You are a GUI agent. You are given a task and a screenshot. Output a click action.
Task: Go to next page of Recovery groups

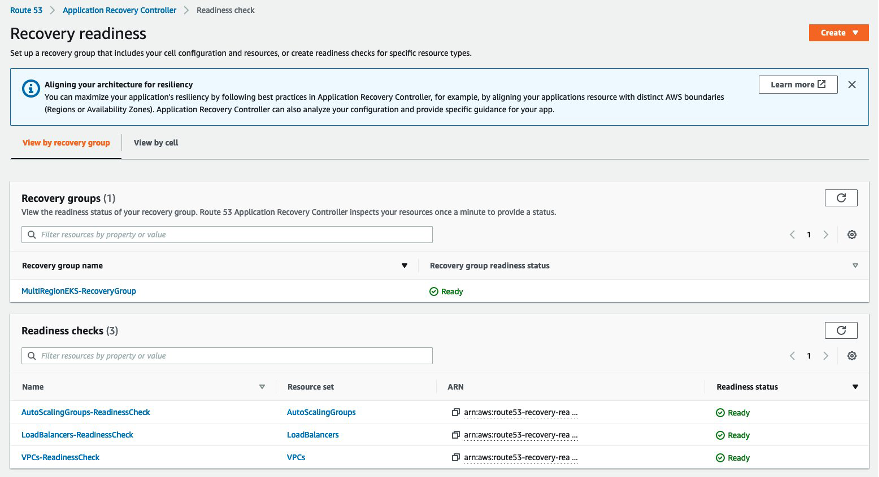(825, 234)
